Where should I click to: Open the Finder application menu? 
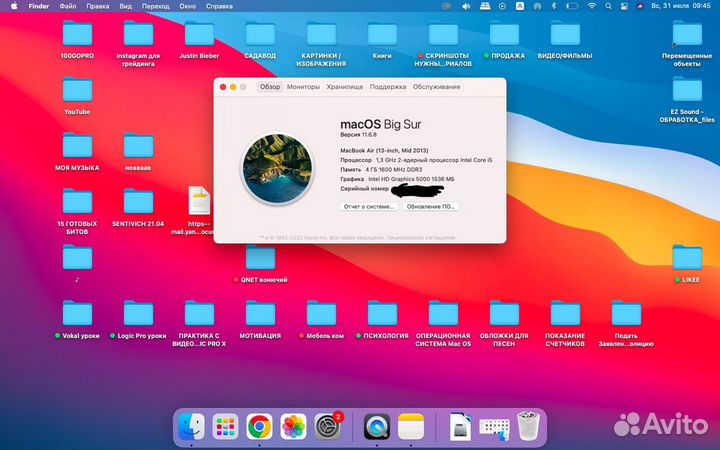click(x=39, y=6)
